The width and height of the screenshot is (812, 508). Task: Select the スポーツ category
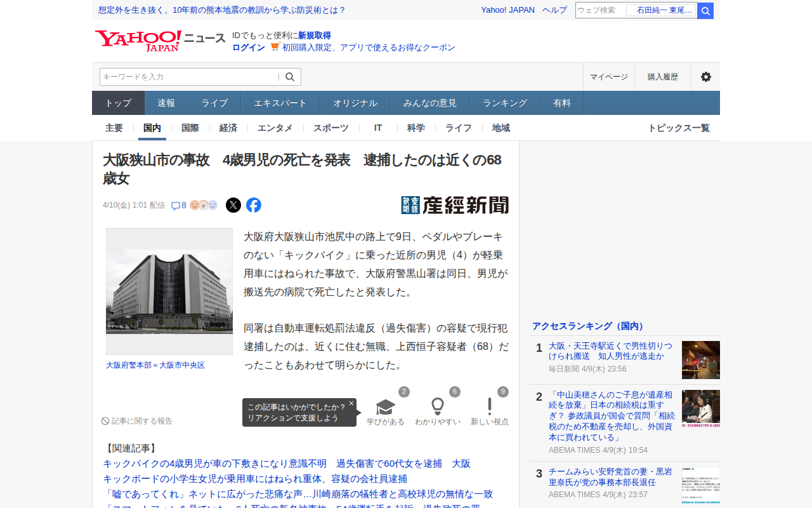click(x=331, y=128)
